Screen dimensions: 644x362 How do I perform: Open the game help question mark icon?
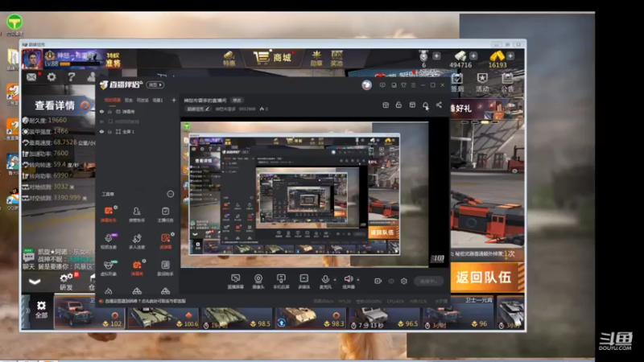(72, 76)
